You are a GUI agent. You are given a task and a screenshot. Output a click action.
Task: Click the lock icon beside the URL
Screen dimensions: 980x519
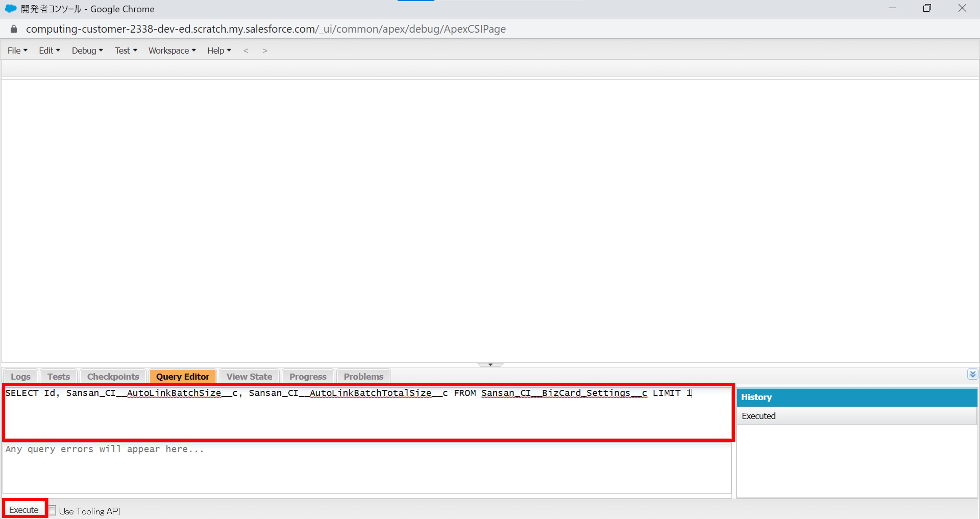tap(14, 29)
